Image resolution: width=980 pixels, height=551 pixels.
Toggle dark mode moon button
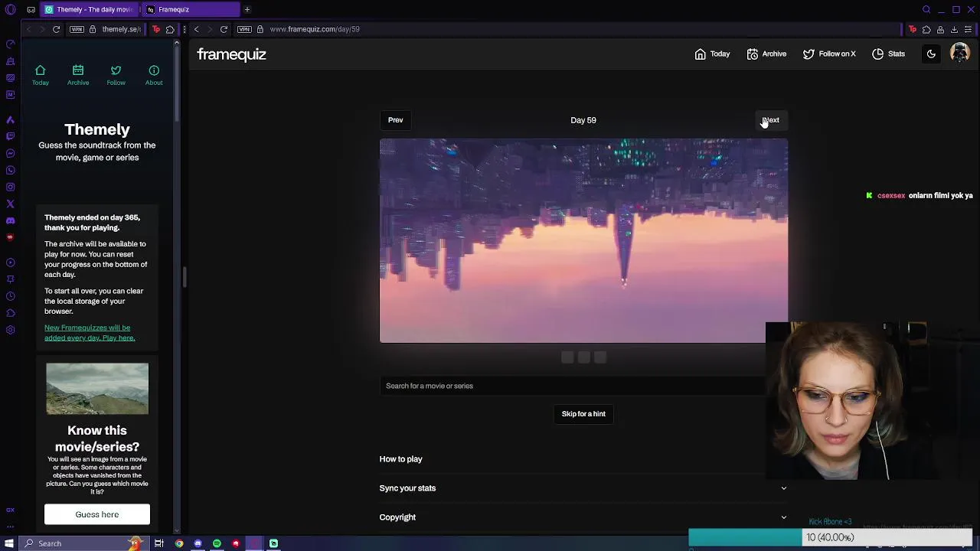[931, 54]
